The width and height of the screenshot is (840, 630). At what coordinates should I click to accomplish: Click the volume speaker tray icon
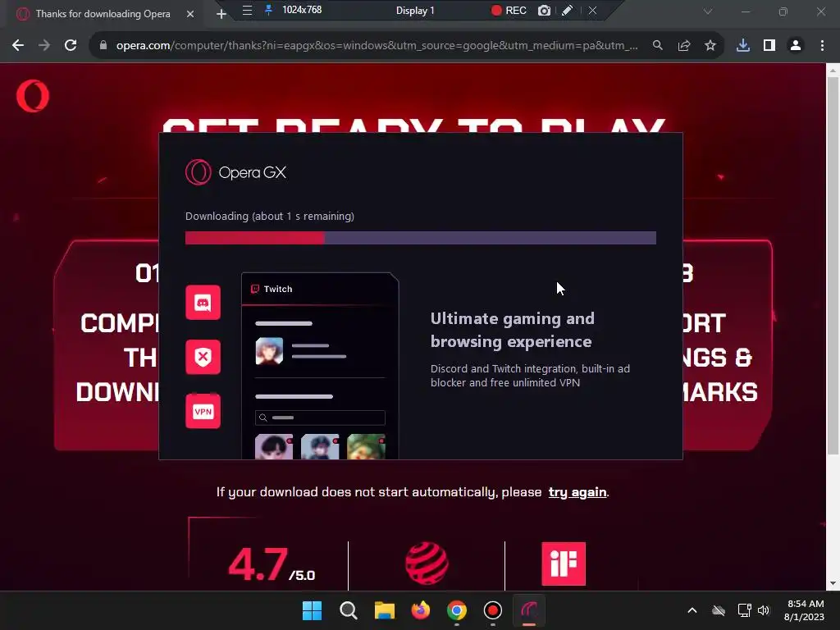[x=764, y=610]
